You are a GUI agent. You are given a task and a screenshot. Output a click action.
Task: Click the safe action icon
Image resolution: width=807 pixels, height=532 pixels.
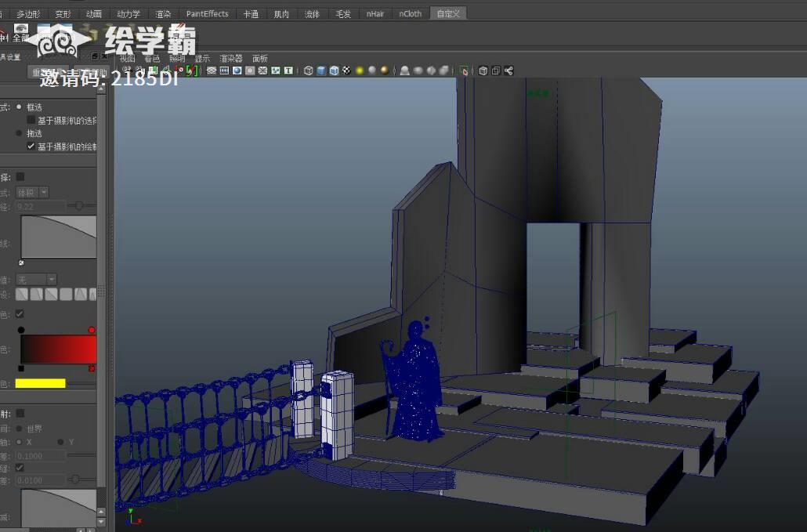tap(275, 71)
